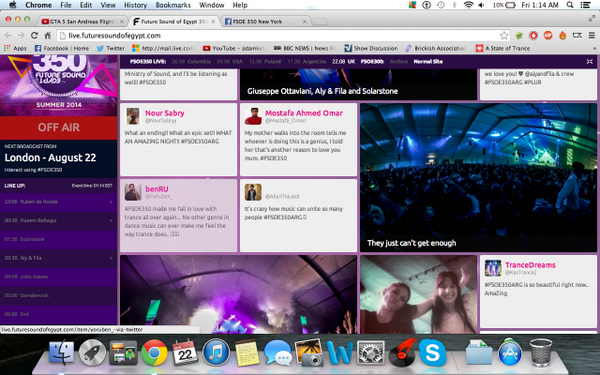Expand the 00:30 Hazem Beltagui slot
This screenshot has height=375, width=600.
(x=59, y=220)
